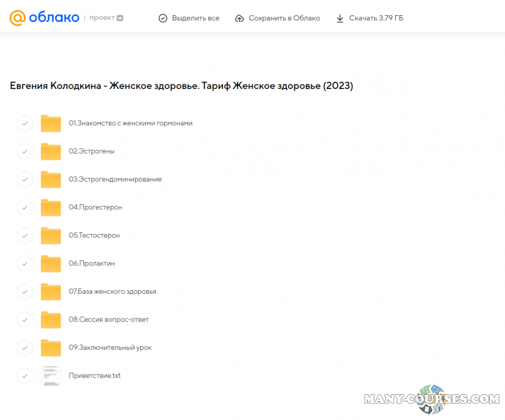Screen dimensions: 505x420
Task: Check the box beside 06.Пролактин
Action: coord(25,264)
